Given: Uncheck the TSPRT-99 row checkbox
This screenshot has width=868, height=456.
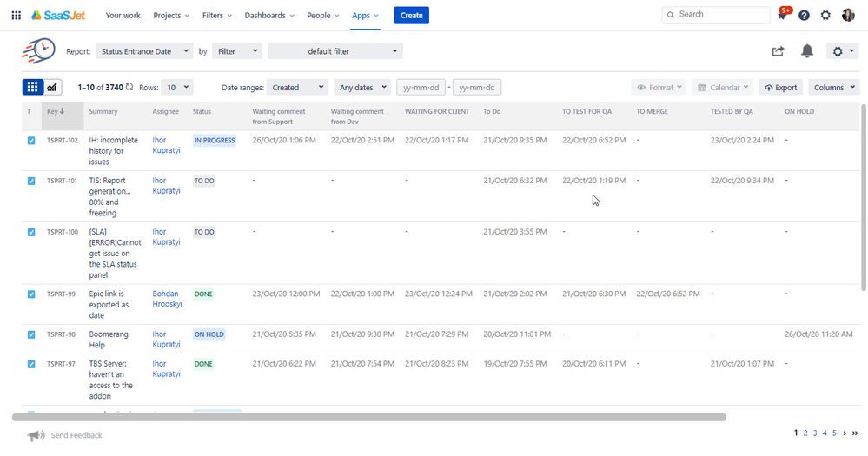Looking at the screenshot, I should pos(31,294).
